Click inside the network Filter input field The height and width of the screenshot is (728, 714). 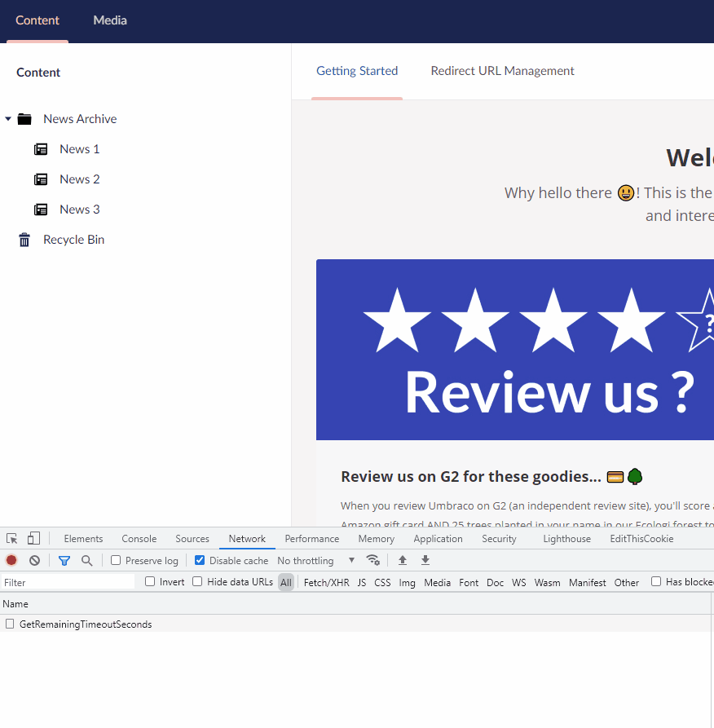tap(65, 581)
